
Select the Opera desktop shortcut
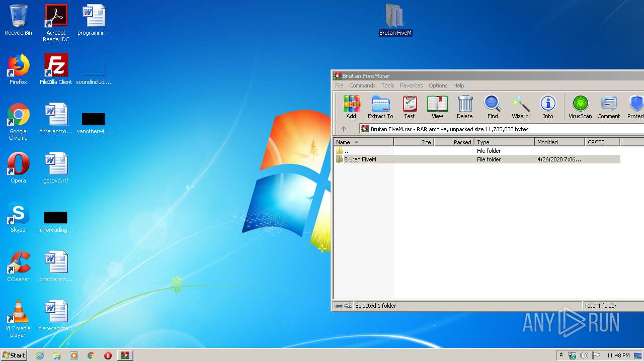[18, 168]
